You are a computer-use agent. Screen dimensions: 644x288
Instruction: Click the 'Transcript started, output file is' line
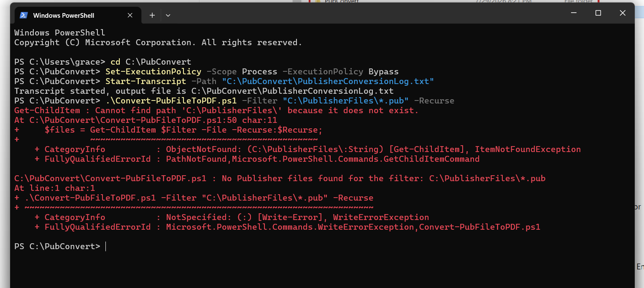click(x=204, y=91)
